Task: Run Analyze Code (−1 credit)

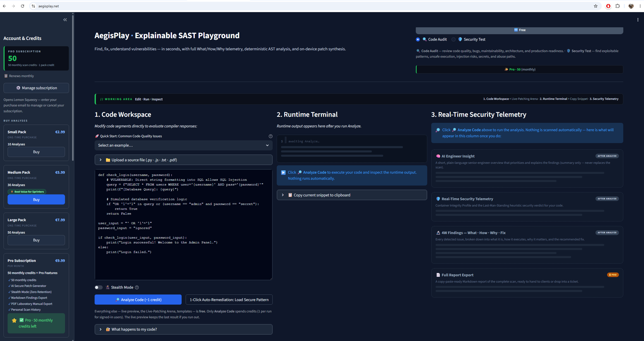Action: click(138, 300)
